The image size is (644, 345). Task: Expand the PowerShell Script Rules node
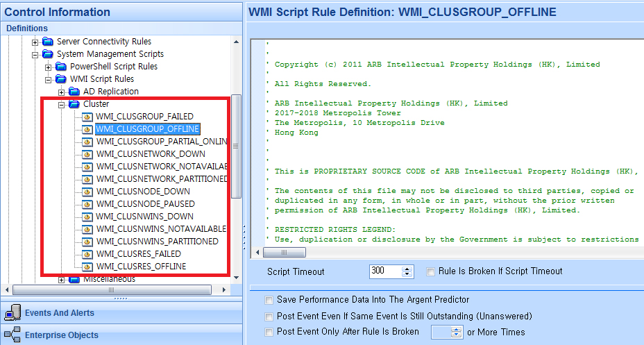pos(49,67)
